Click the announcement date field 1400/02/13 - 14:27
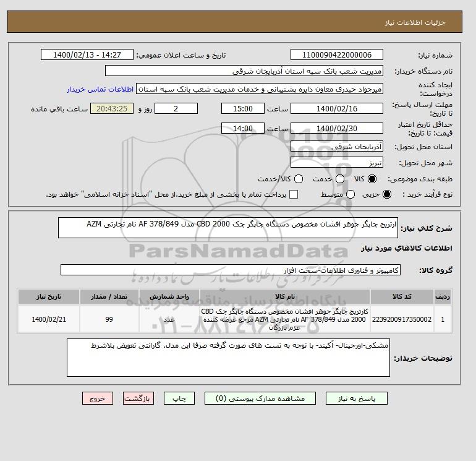The height and width of the screenshot is (461, 476). (x=87, y=54)
